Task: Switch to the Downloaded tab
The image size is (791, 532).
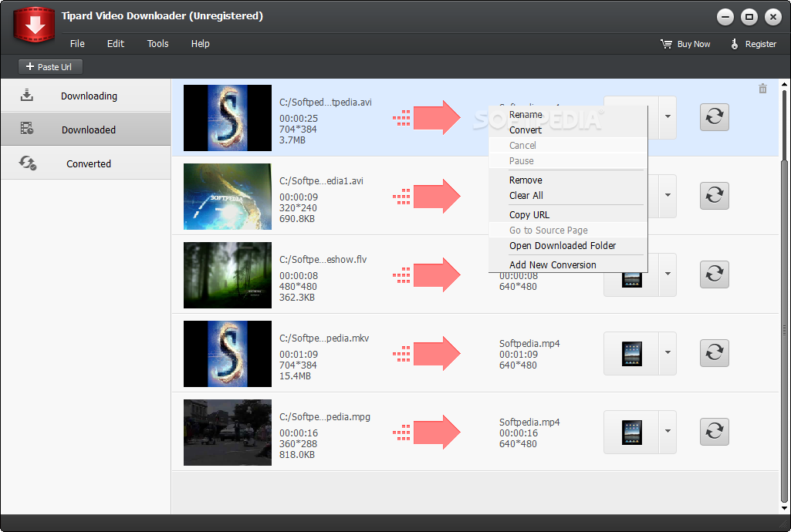Action: (86, 130)
